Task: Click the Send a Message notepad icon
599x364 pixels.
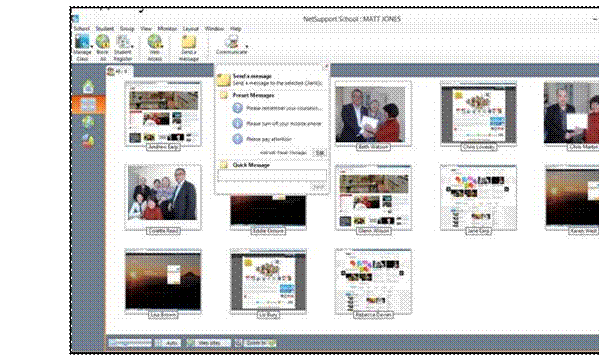Action: click(189, 42)
